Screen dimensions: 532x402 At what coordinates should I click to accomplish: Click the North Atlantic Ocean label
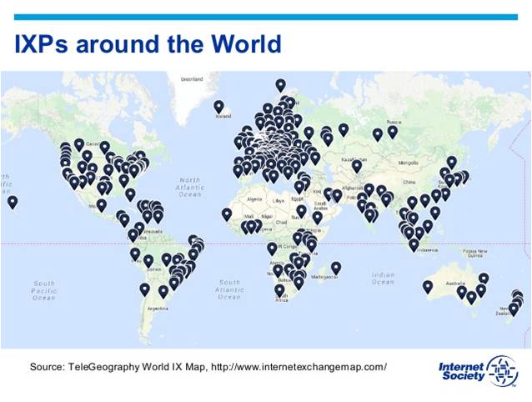[x=190, y=187]
